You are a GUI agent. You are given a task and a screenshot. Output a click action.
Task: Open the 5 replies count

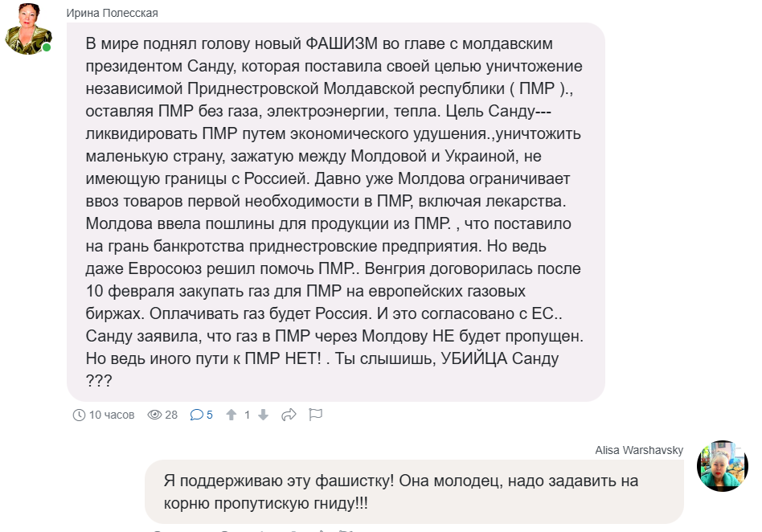pos(210,415)
